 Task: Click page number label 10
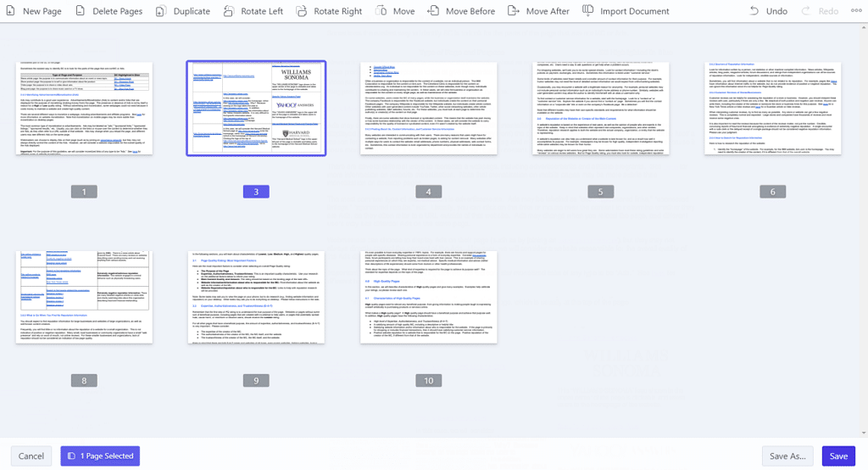pyautogui.click(x=428, y=381)
